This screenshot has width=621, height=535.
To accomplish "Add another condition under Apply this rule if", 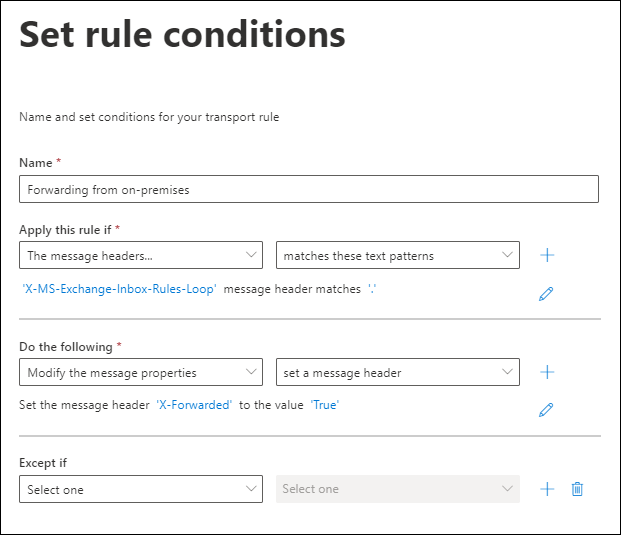I will 547,255.
